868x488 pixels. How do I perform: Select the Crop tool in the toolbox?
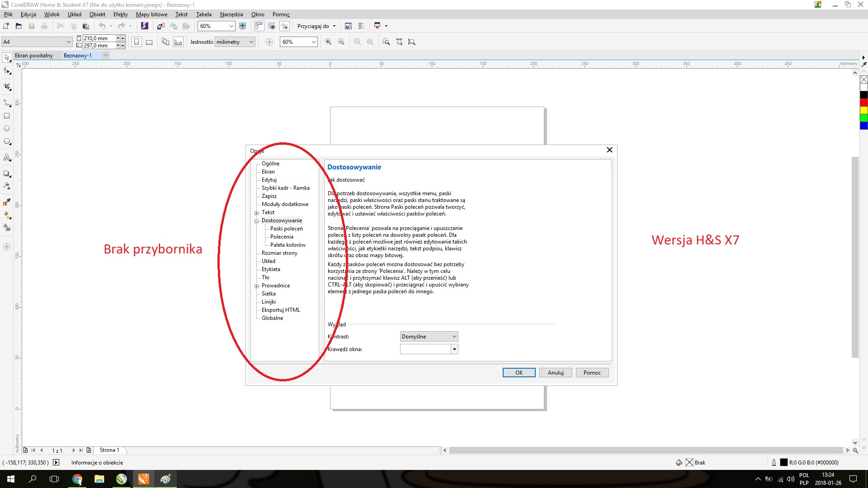click(x=7, y=87)
